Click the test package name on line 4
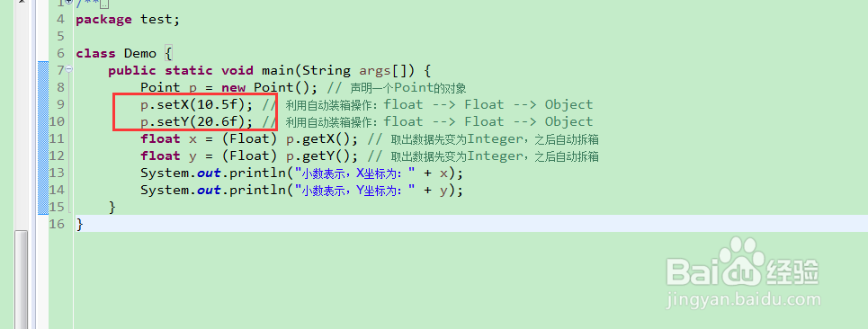Viewport: 868px width, 329px height. click(x=157, y=20)
